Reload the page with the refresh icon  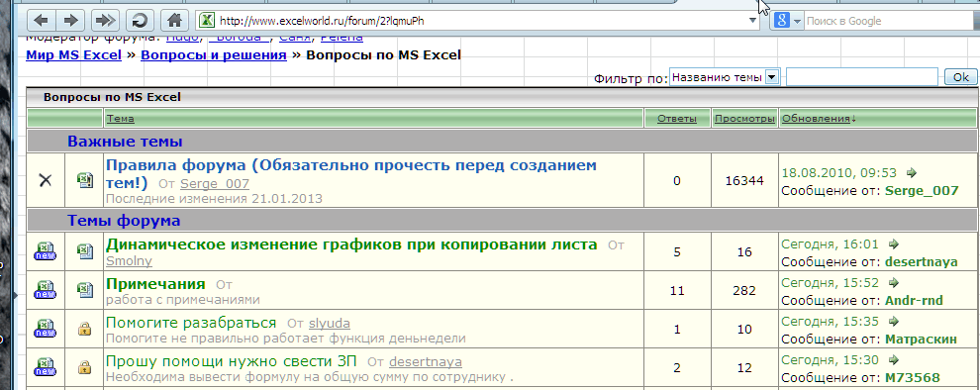point(140,21)
